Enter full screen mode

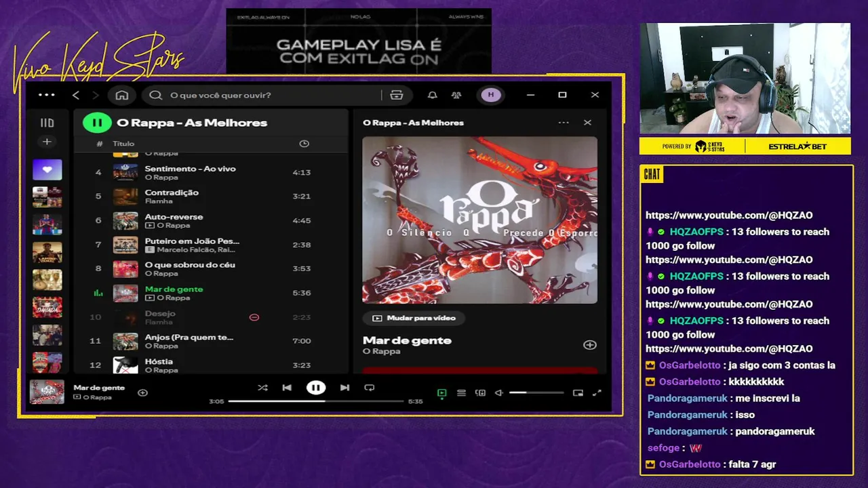coord(597,392)
